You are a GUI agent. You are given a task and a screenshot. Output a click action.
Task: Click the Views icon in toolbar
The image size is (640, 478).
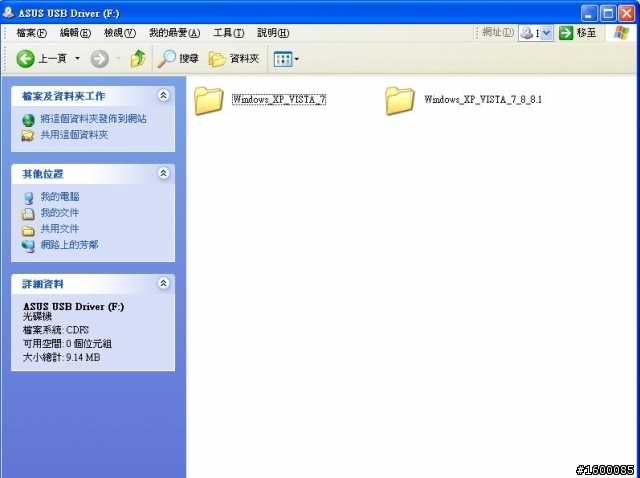(x=282, y=59)
